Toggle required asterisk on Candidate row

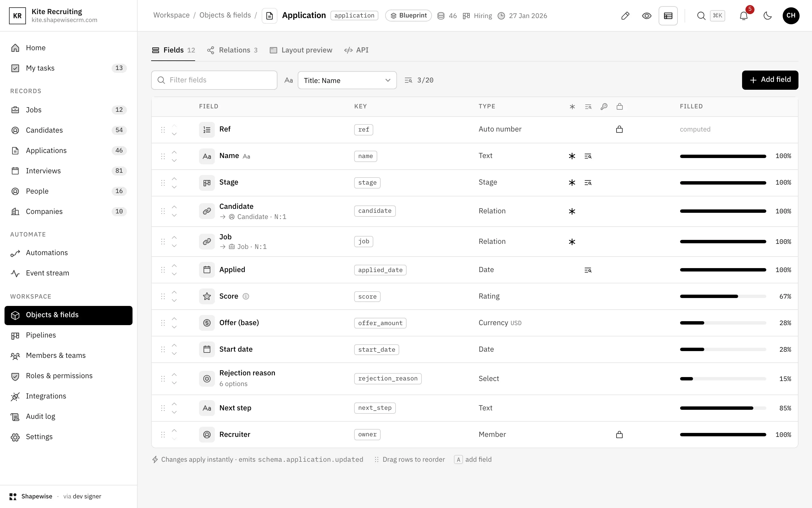point(572,211)
